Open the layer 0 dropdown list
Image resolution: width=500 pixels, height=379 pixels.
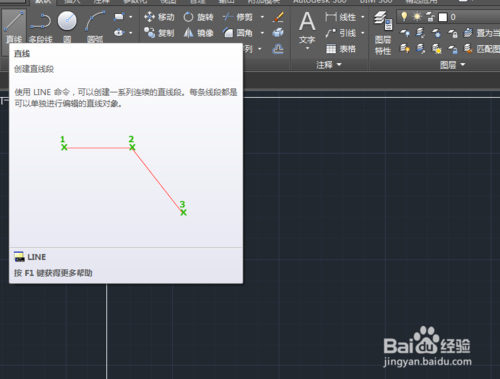point(448,17)
